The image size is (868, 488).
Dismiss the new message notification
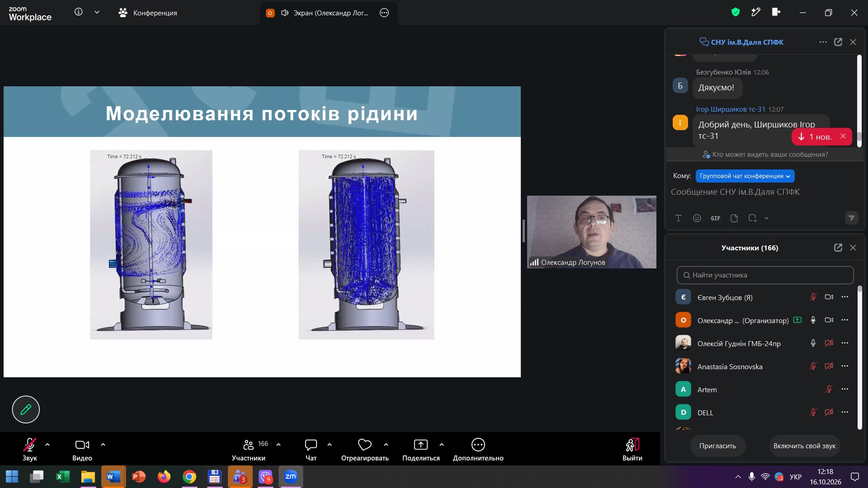pyautogui.click(x=843, y=136)
